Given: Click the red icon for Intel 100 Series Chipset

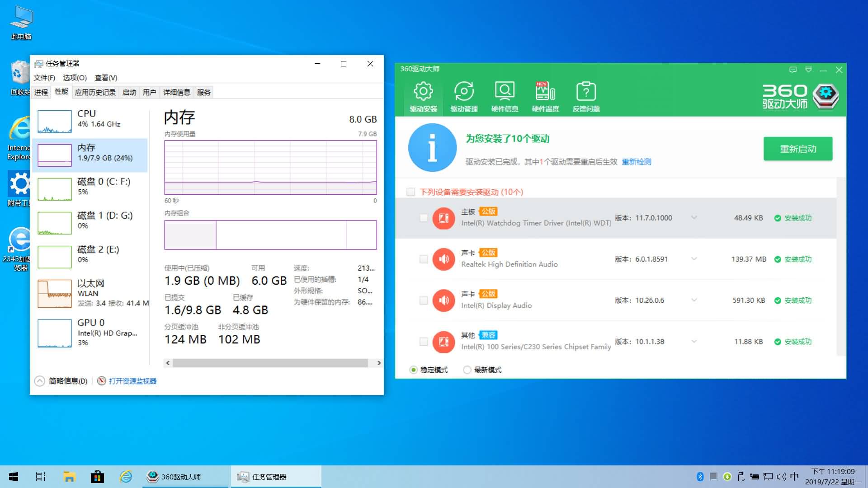Looking at the screenshot, I should [443, 342].
